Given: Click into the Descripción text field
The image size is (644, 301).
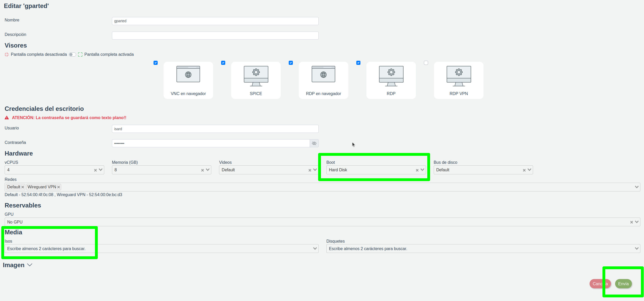Looking at the screenshot, I should (215, 36).
